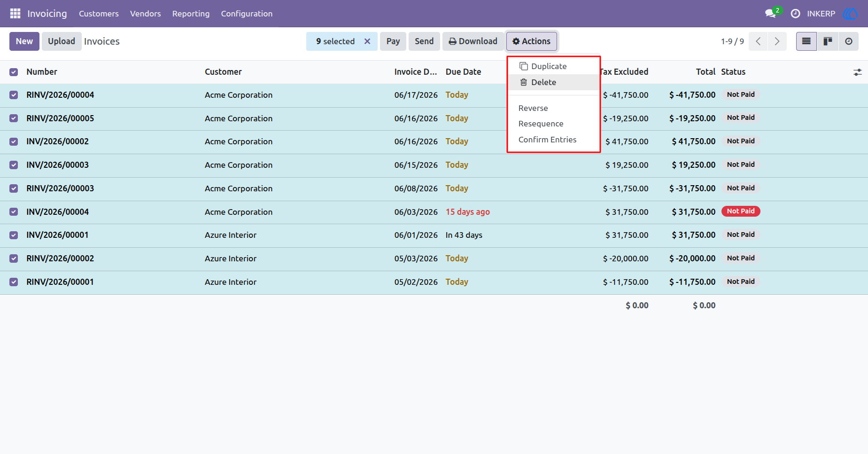The image size is (868, 454).
Task: Choose Duplicate from Actions menu
Action: coord(553,66)
